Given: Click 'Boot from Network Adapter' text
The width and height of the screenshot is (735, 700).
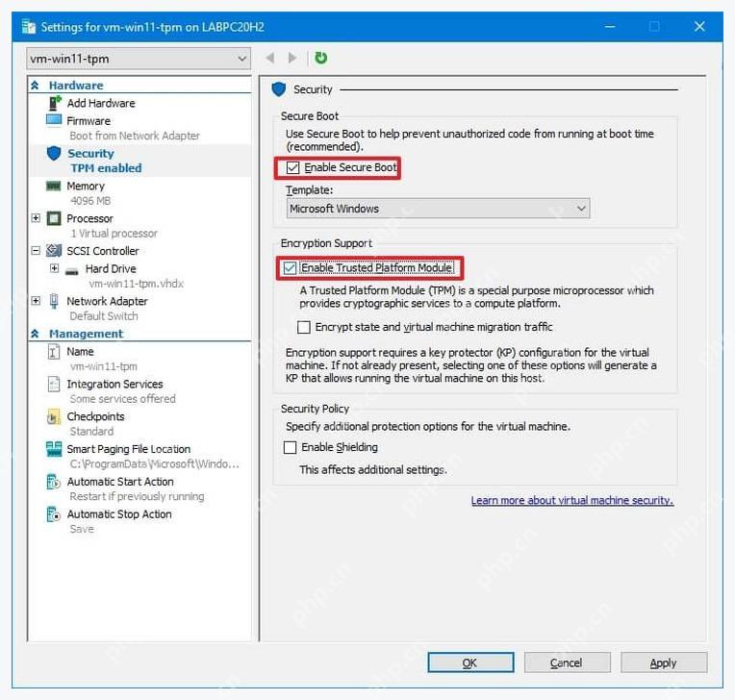Looking at the screenshot, I should tap(135, 136).
